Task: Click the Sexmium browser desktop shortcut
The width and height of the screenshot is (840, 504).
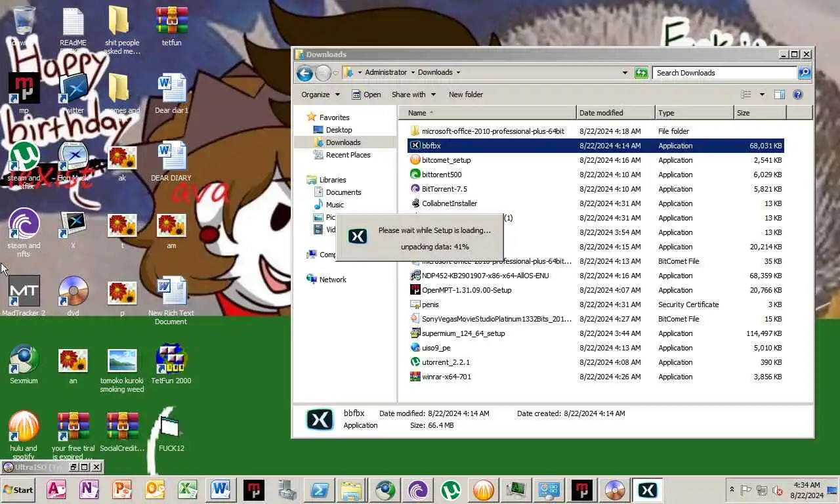Action: click(24, 359)
